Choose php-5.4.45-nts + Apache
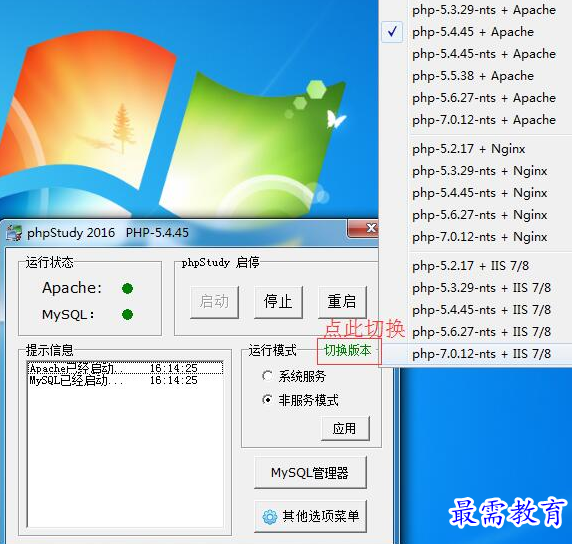 pyautogui.click(x=477, y=54)
